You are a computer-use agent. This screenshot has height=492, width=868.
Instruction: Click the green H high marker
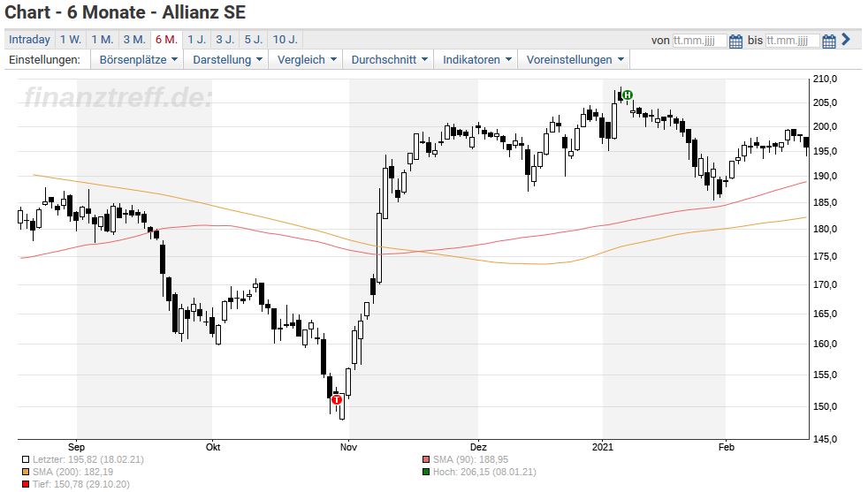click(x=628, y=95)
